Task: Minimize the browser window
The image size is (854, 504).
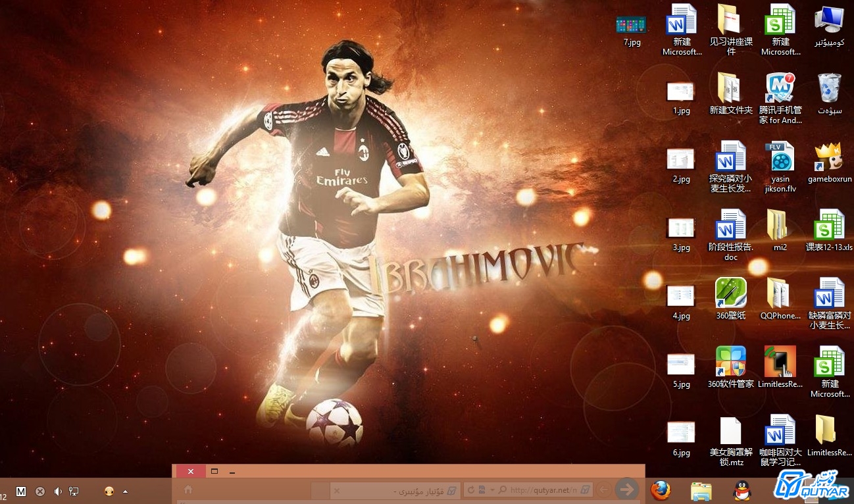Action: tap(232, 472)
